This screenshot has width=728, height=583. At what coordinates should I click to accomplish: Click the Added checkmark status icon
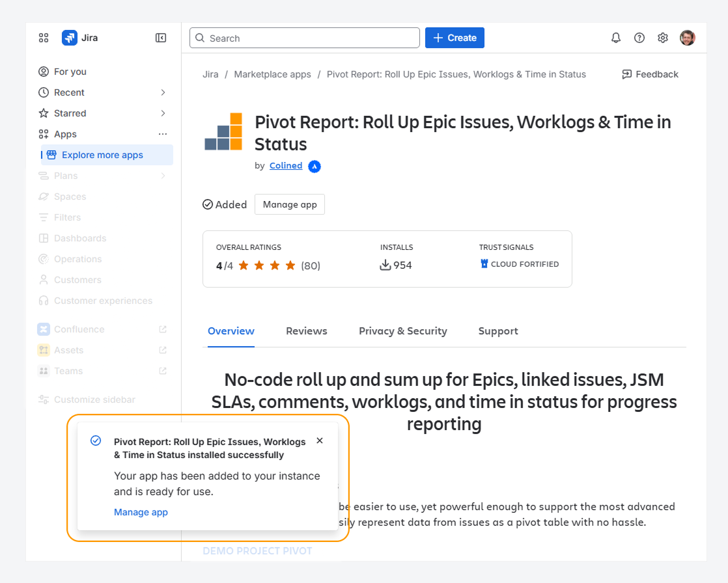208,204
